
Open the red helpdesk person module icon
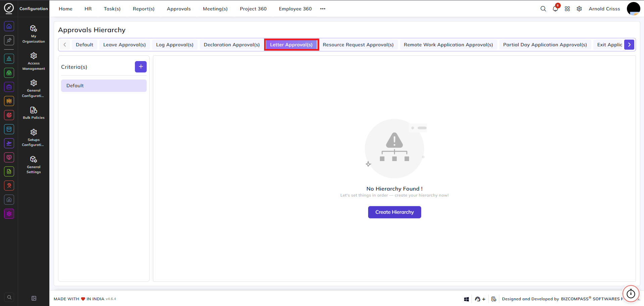click(x=9, y=186)
